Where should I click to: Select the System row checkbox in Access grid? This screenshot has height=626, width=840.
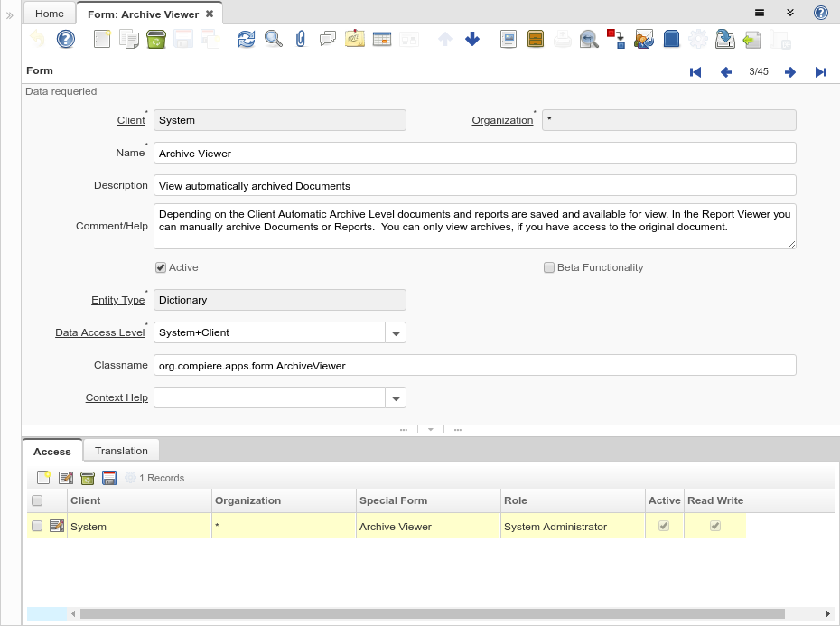(37, 526)
